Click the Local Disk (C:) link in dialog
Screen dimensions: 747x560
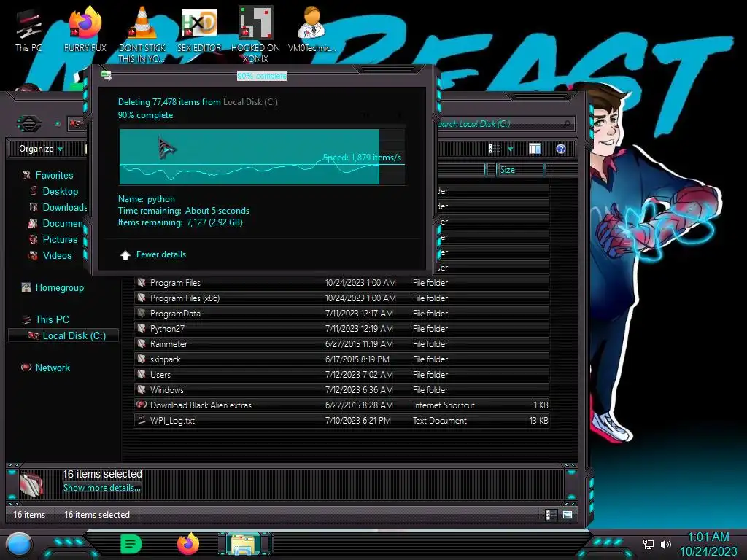click(x=250, y=102)
